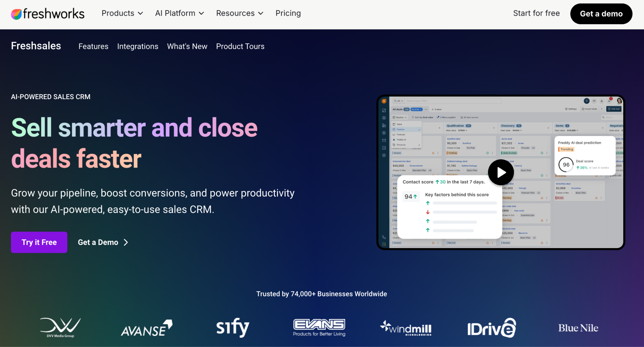This screenshot has height=347, width=644.
Task: Click the Windmill Microlending logo
Action: point(406,328)
